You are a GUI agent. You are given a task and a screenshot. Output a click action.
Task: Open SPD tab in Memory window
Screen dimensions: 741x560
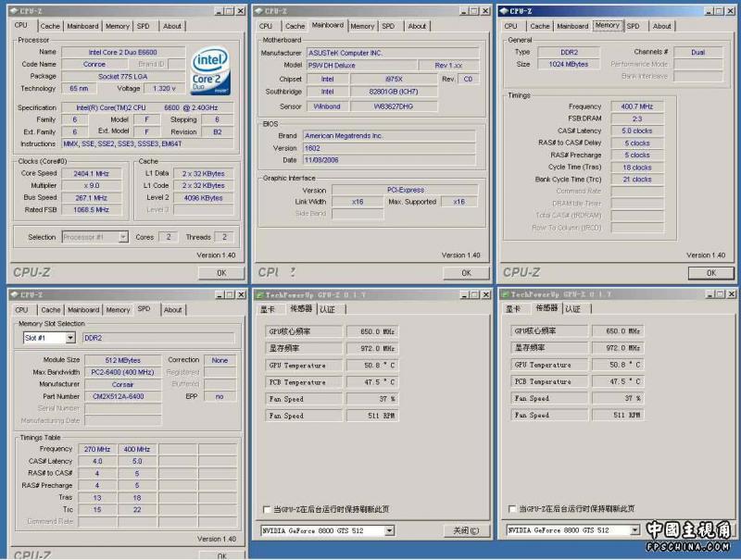tap(633, 26)
